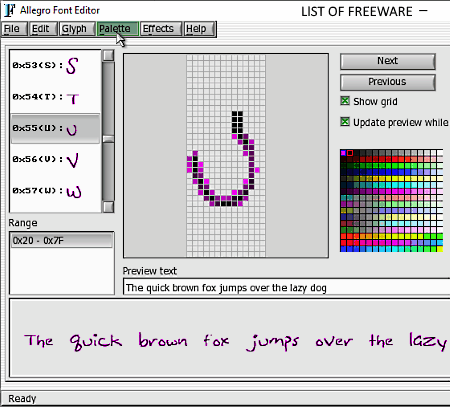
Task: Pick the red-outlined selected palette color
Action: (x=350, y=153)
